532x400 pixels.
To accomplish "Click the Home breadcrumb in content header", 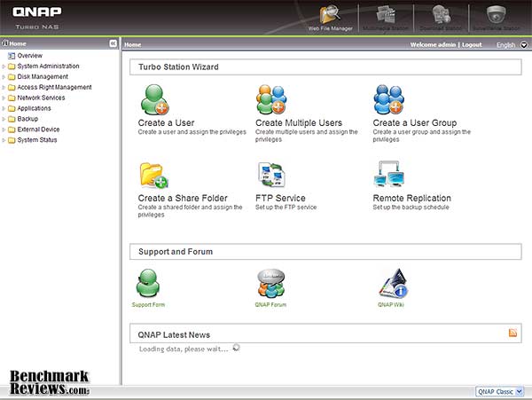I will [132, 44].
